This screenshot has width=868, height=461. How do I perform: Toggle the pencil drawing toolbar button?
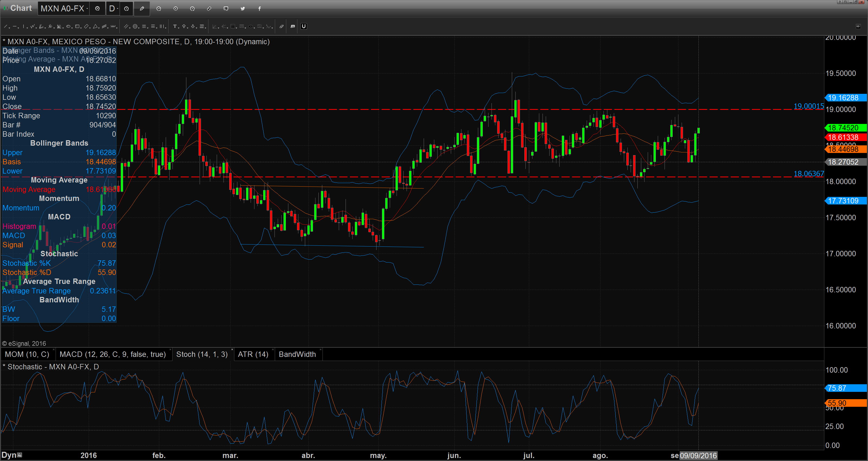click(142, 8)
